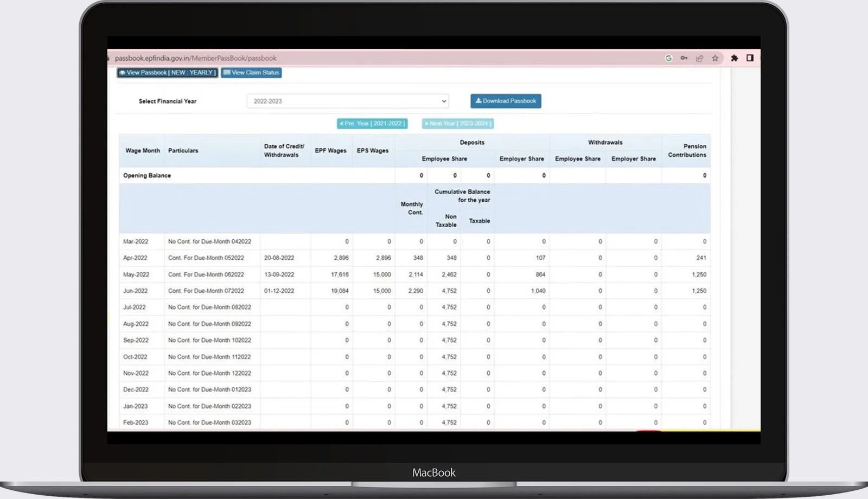Click the Select Financial Year label

[x=168, y=101]
